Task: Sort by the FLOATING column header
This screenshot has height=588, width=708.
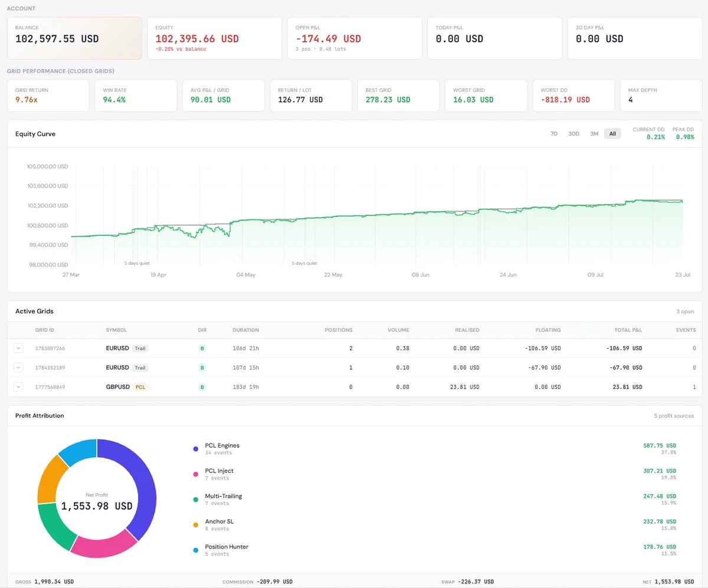Action: point(549,330)
